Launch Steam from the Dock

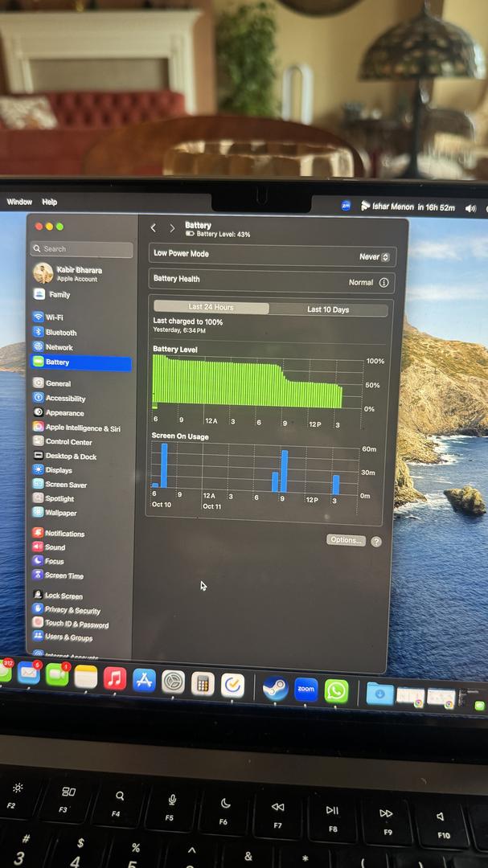click(275, 690)
